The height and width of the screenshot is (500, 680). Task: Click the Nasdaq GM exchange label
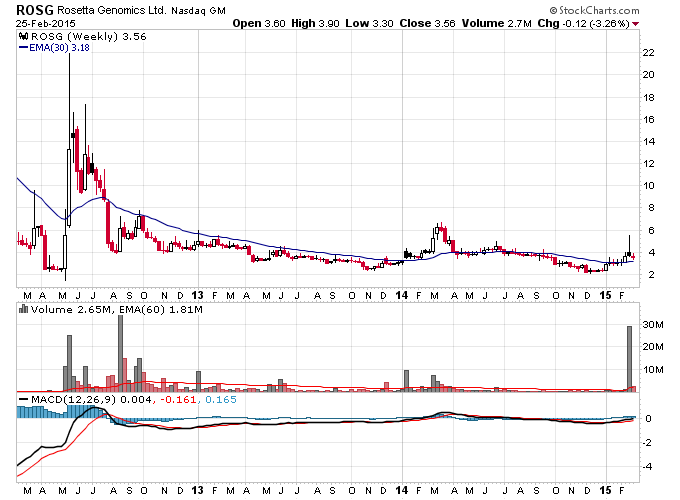pos(198,11)
